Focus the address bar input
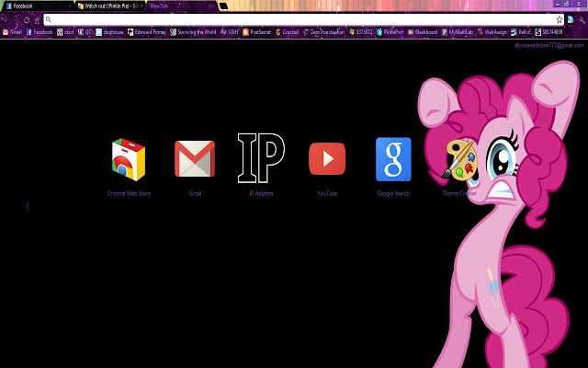This screenshot has width=588, height=368. coord(304,19)
